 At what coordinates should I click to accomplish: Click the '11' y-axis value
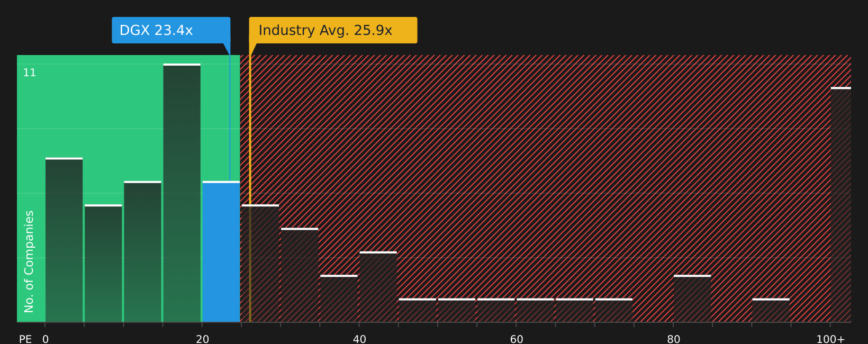coord(30,73)
